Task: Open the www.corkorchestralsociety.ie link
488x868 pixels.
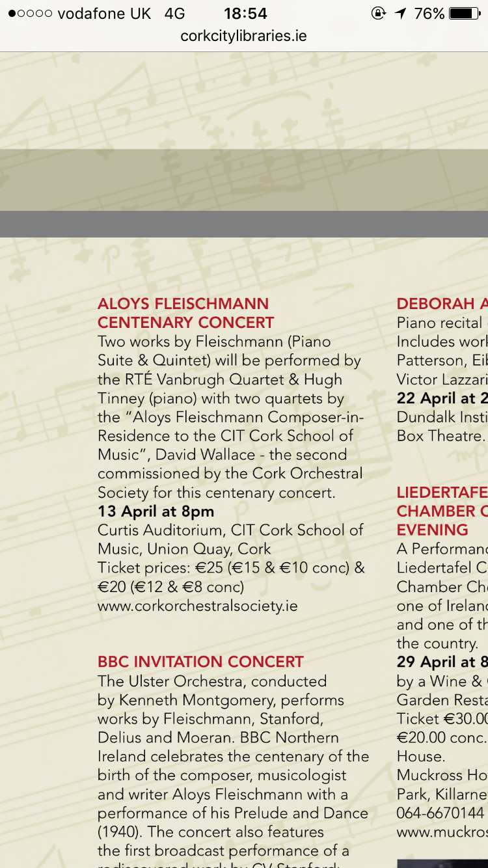Action: 198,606
